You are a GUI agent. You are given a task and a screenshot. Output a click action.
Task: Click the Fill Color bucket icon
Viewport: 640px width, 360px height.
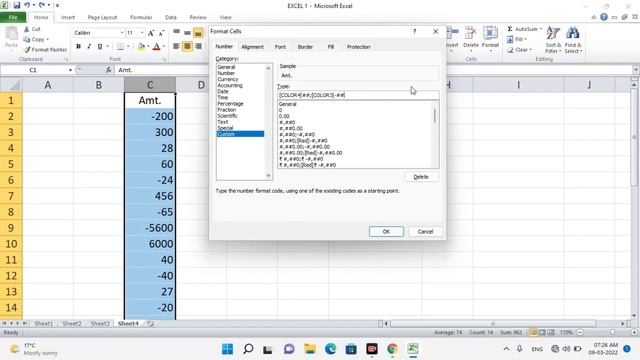pyautogui.click(x=141, y=47)
